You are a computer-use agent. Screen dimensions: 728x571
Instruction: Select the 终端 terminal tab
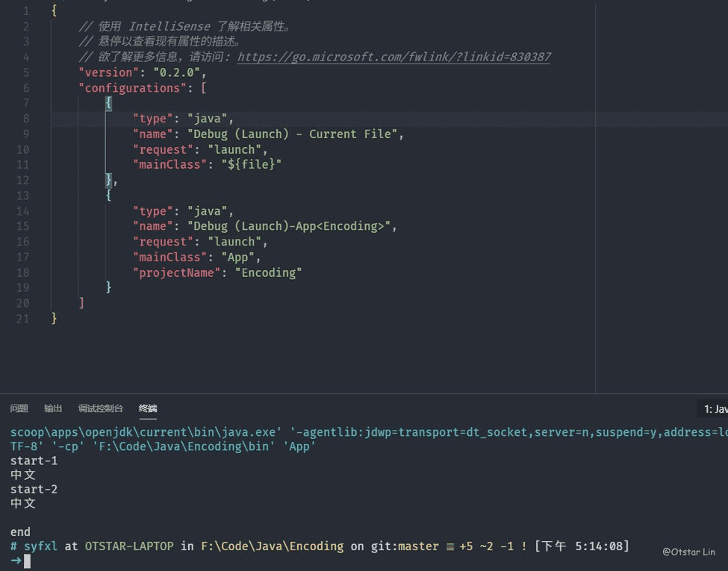pyautogui.click(x=148, y=408)
